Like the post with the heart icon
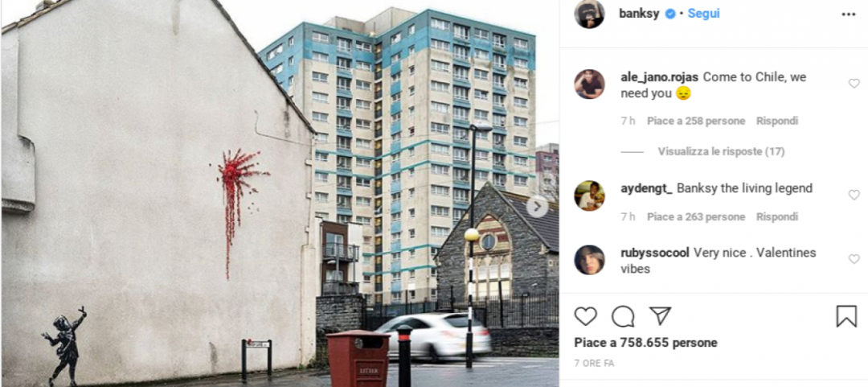 click(586, 316)
